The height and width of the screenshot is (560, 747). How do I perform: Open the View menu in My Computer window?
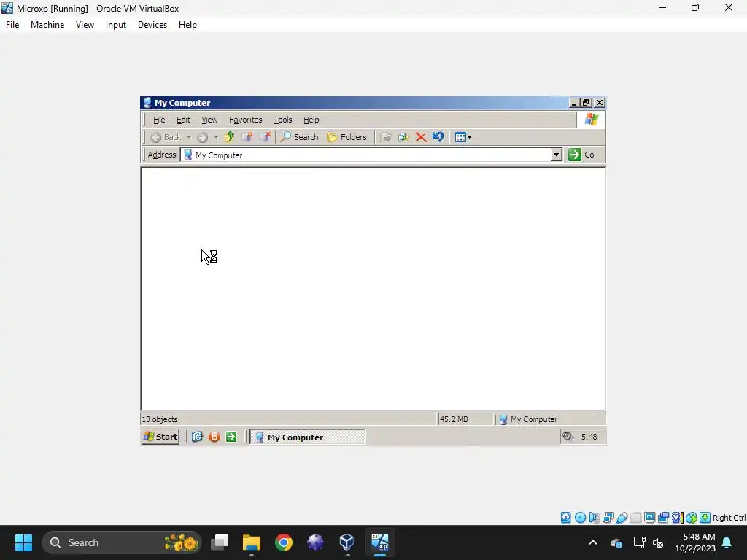coord(209,120)
